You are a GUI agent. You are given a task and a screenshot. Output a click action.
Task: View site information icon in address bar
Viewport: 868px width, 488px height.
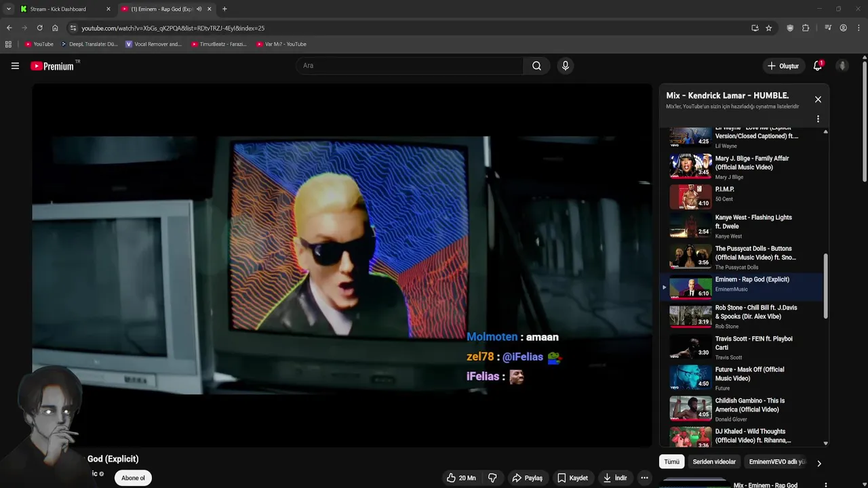click(x=73, y=28)
